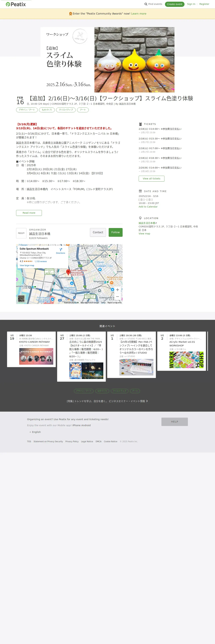Screen dimensions: 215x644
Task: Select ticket 2/18(火) ①14:00〜
Action: [x=160, y=129]
